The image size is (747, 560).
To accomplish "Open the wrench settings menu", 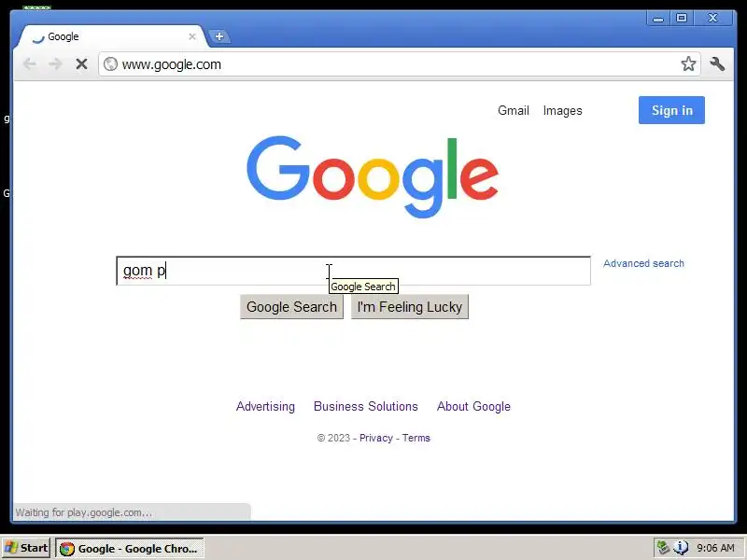I will [x=717, y=63].
